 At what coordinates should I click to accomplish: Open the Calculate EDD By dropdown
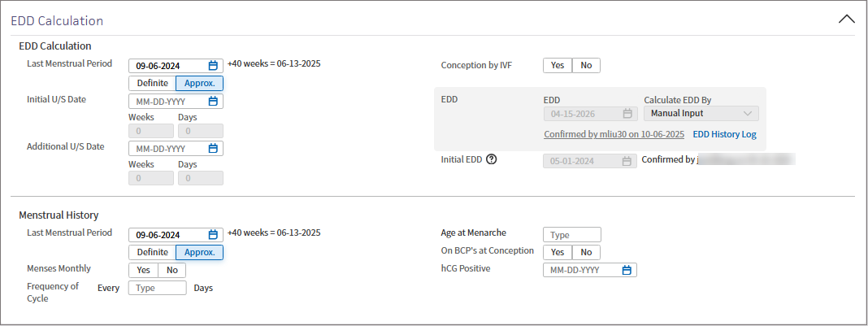click(701, 114)
